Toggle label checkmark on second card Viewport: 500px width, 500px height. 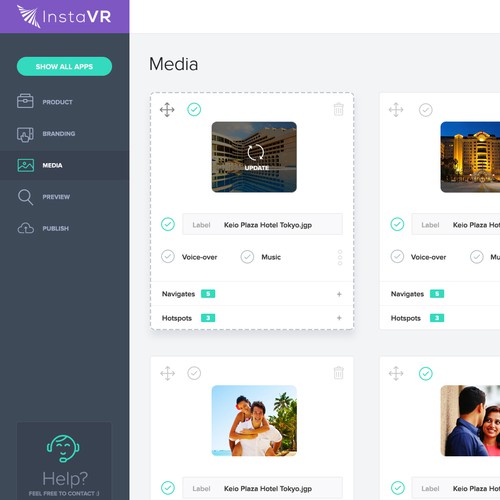point(397,224)
